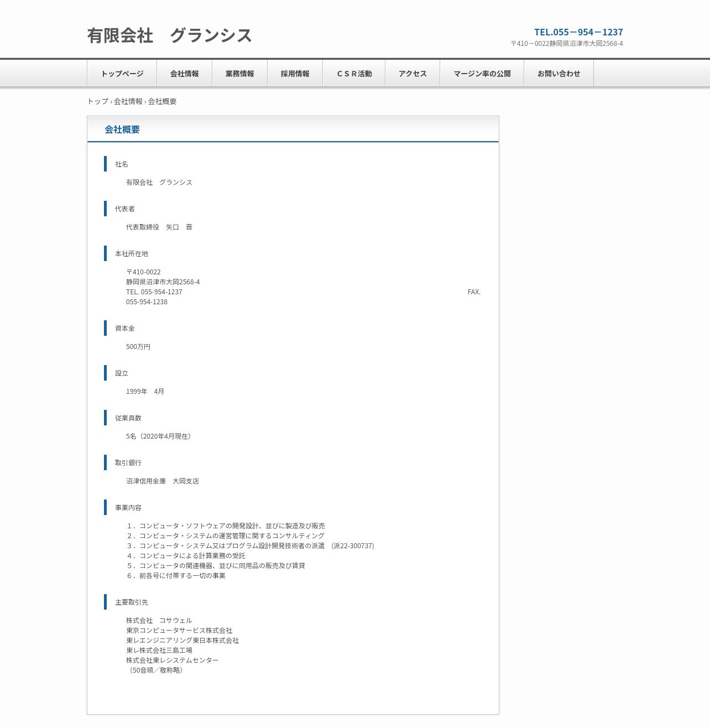This screenshot has width=710, height=728.
Task: Click the 設立 section label
Action: point(122,373)
